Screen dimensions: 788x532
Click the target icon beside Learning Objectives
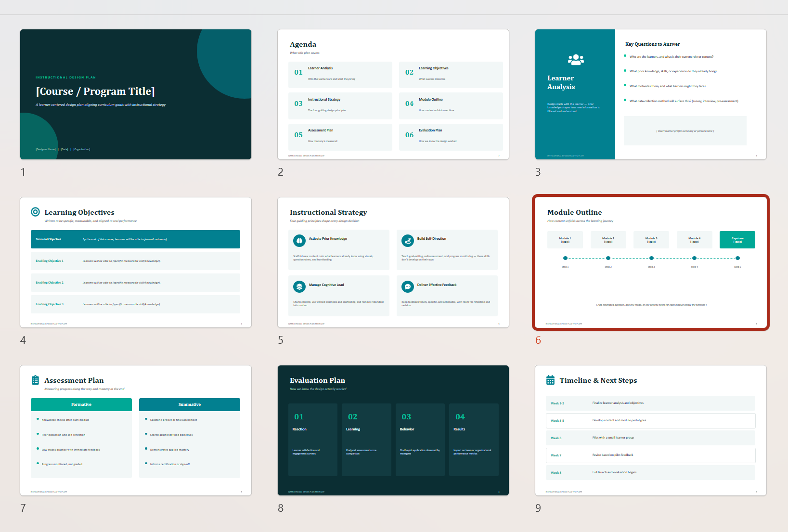point(35,212)
